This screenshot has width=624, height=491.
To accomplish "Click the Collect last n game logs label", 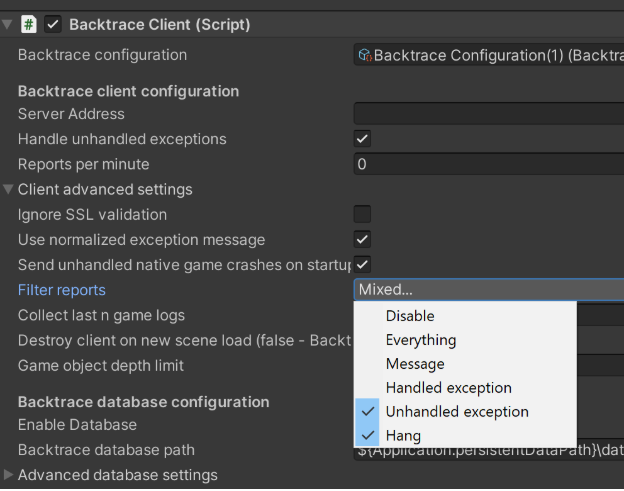I will point(101,315).
